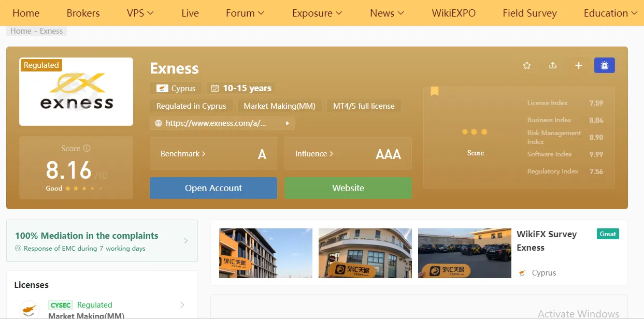Click the Market Making(MM) tag in header
Viewport: 644px width, 319px height.
(280, 106)
